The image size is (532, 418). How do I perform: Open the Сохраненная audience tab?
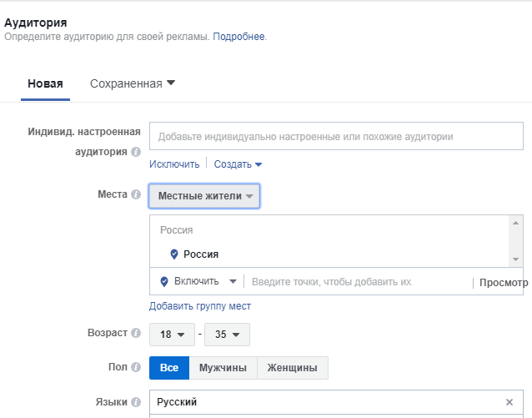pos(133,83)
